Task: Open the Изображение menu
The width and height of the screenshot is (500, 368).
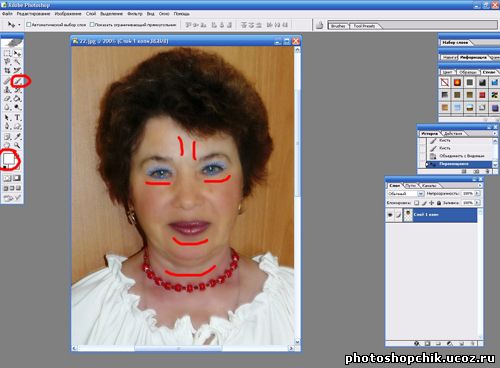Action: pos(68,14)
